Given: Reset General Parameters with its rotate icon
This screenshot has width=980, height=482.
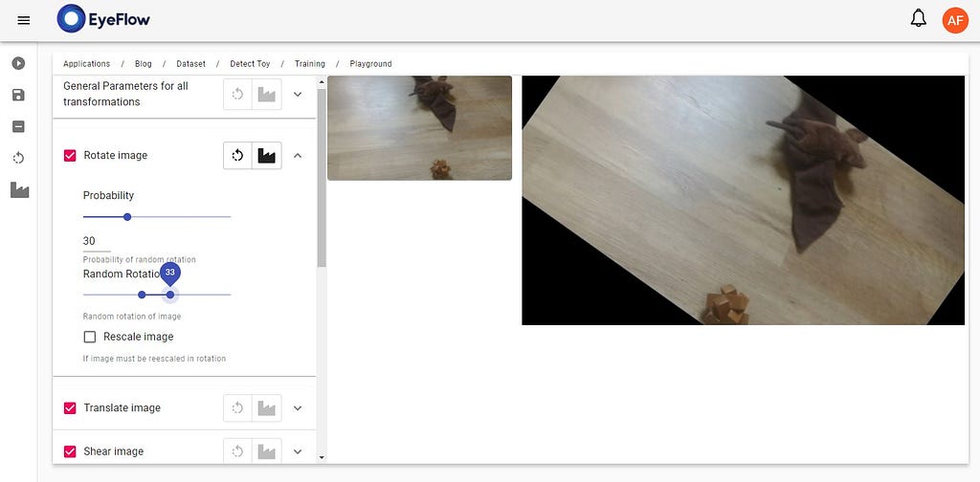Looking at the screenshot, I should pyautogui.click(x=237, y=95).
